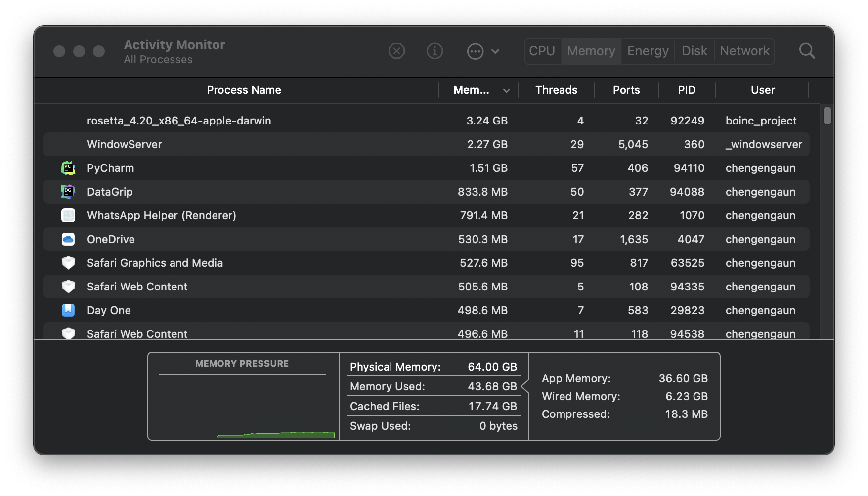Click the _windowserver user cell
This screenshot has height=496, width=868.
[764, 144]
